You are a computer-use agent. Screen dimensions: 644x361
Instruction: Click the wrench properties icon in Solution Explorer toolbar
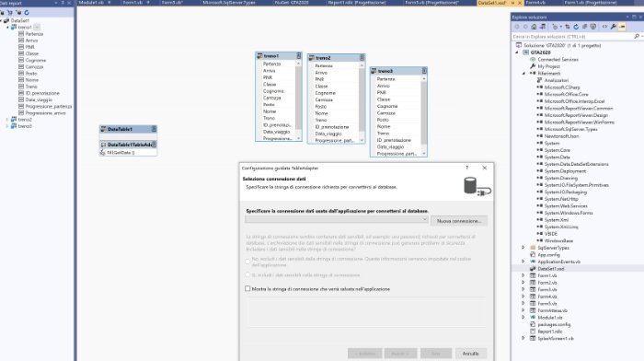[614, 27]
